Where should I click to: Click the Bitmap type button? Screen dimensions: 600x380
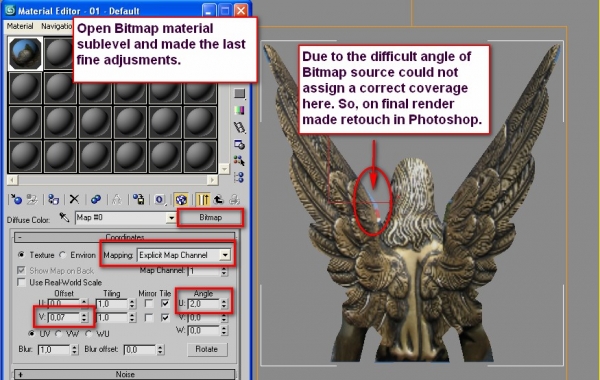tap(210, 217)
